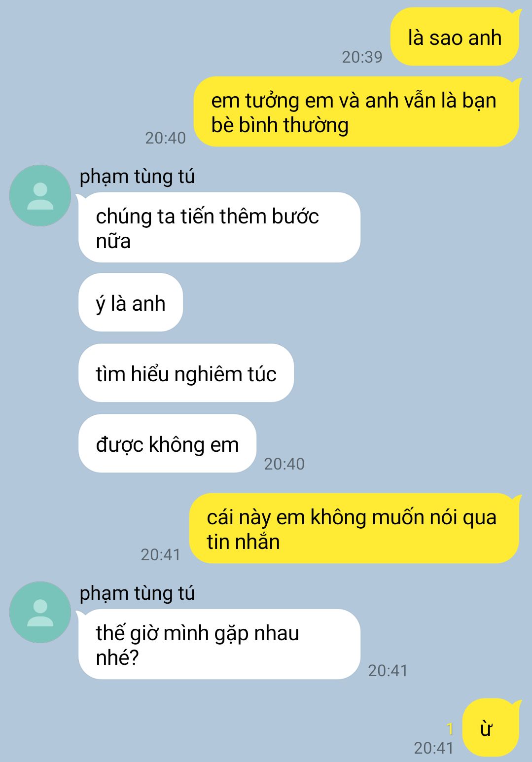Open the first phạm tùng tú avatar
The width and height of the screenshot is (532, 762).
(40, 196)
